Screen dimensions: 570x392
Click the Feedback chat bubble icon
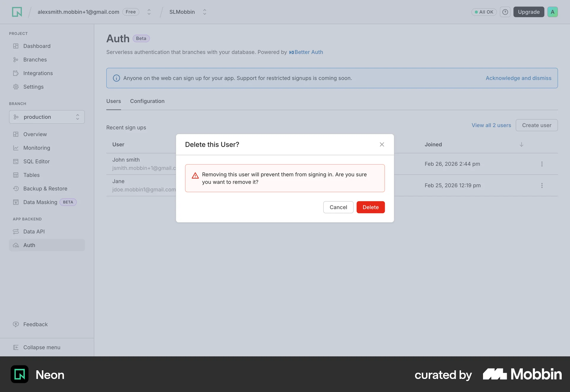16,324
